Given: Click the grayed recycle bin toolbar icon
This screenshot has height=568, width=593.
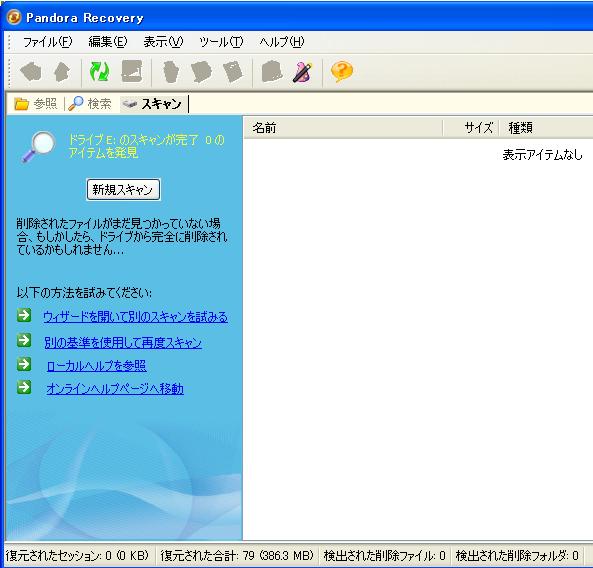Looking at the screenshot, I should click(171, 72).
